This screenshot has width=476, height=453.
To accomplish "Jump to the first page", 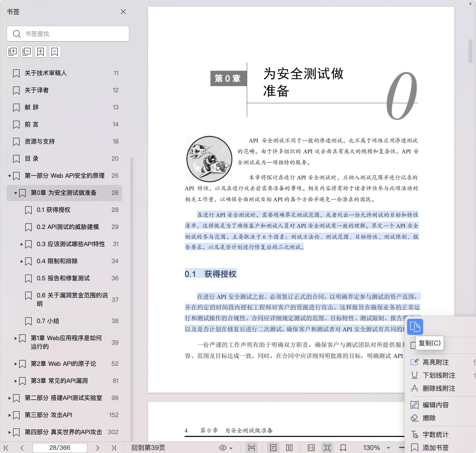I will click(6, 448).
